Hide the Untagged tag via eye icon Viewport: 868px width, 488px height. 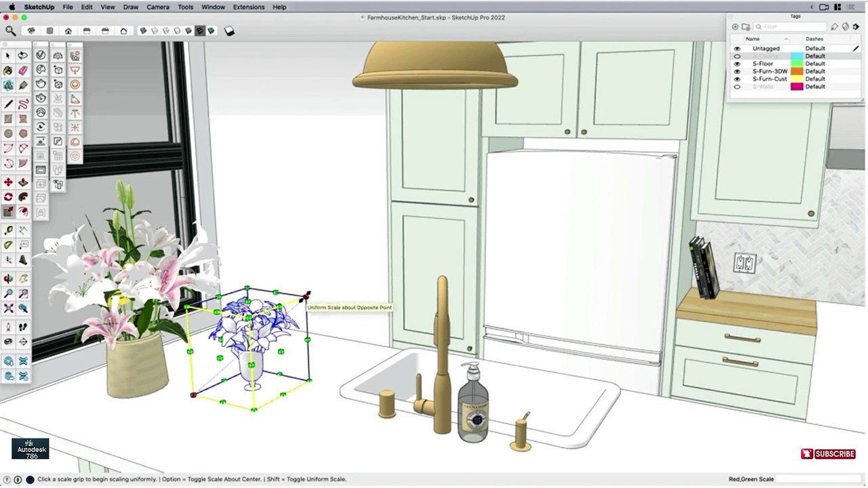coord(737,49)
